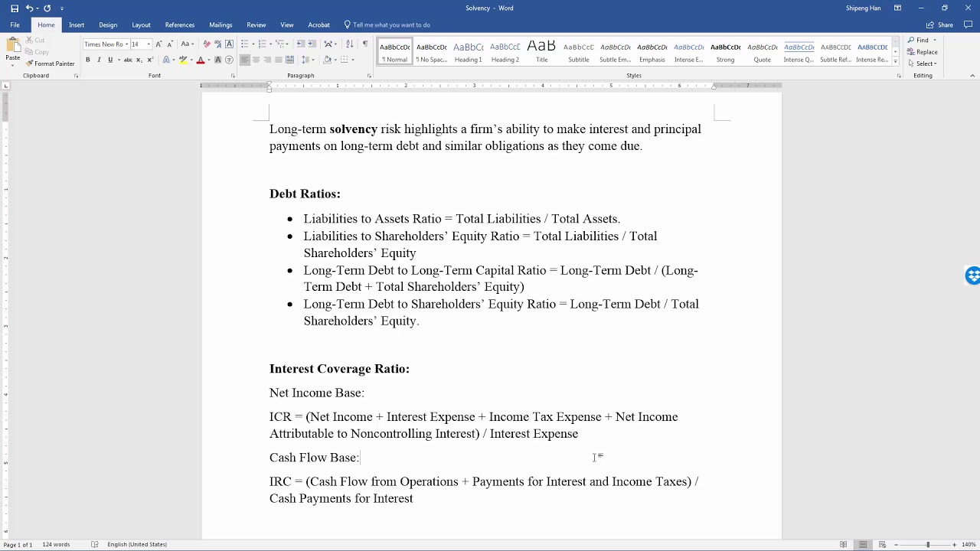Click the Replace button
Image resolution: width=980 pixels, height=551 pixels.
click(x=923, y=52)
